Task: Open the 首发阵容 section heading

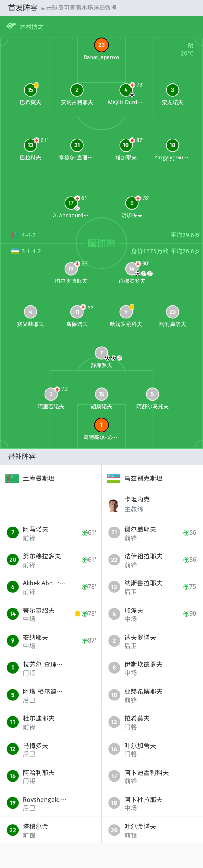Action: click(23, 8)
